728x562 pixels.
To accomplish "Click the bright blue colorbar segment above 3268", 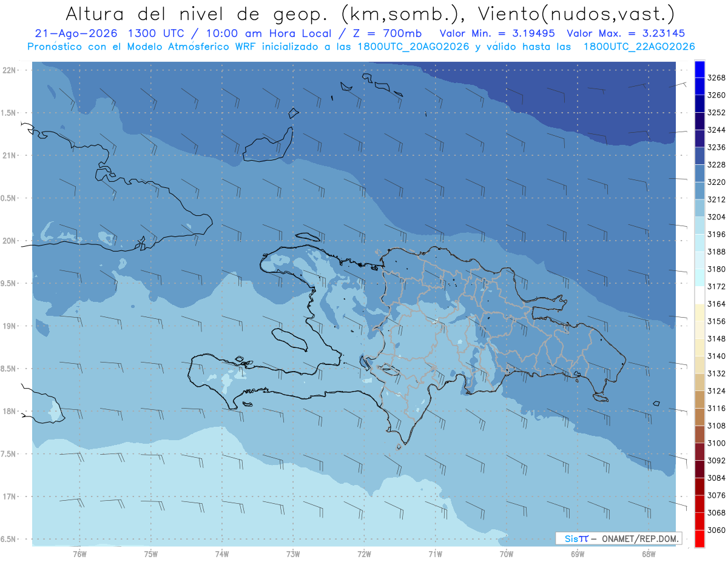I will 699,69.
